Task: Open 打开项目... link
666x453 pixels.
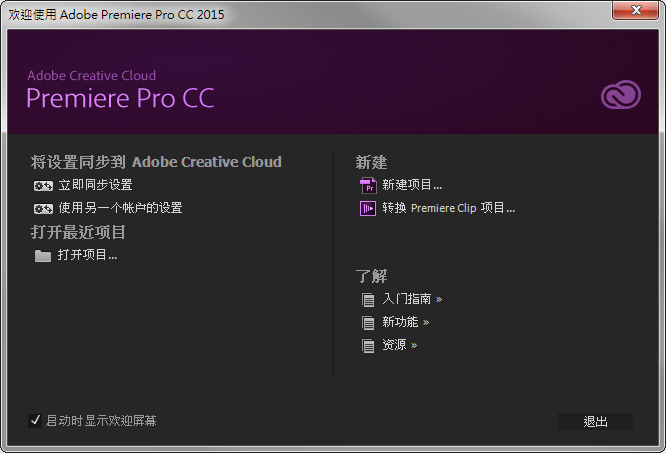Action: pyautogui.click(x=87, y=255)
